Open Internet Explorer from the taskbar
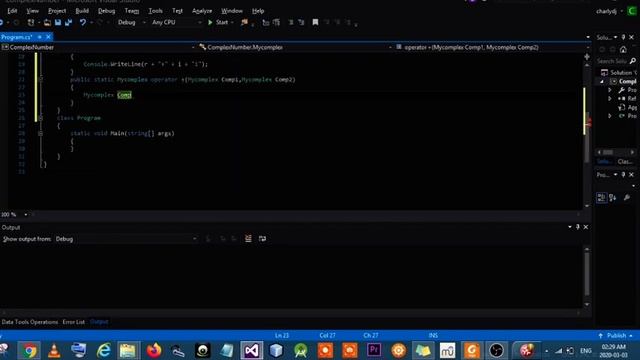Image resolution: width=640 pixels, height=360 pixels. point(104,351)
